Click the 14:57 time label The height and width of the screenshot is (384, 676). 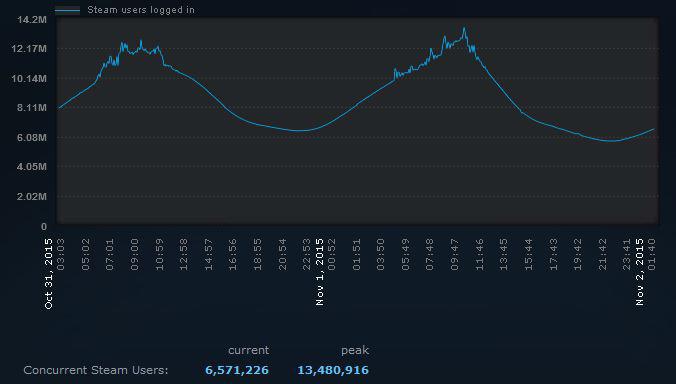coord(209,254)
